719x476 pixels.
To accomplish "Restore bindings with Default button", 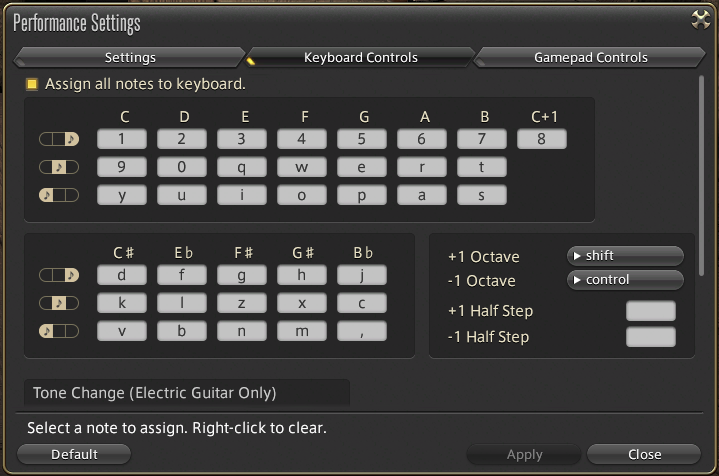I will 74,454.
